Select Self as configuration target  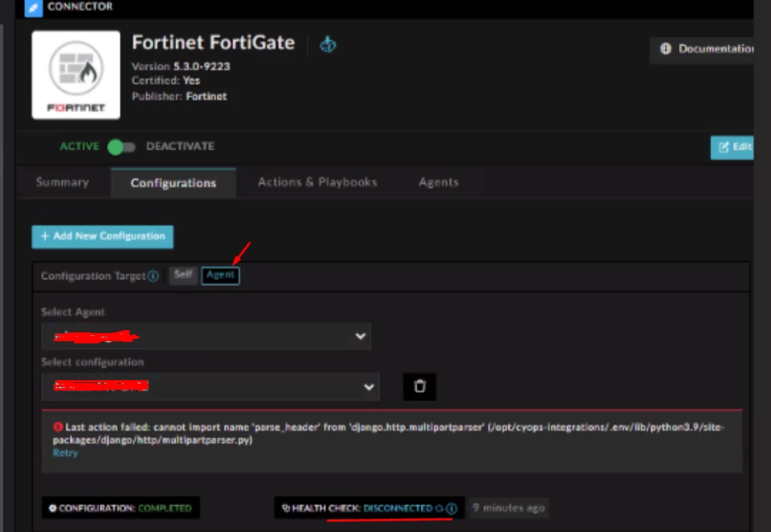pos(183,275)
